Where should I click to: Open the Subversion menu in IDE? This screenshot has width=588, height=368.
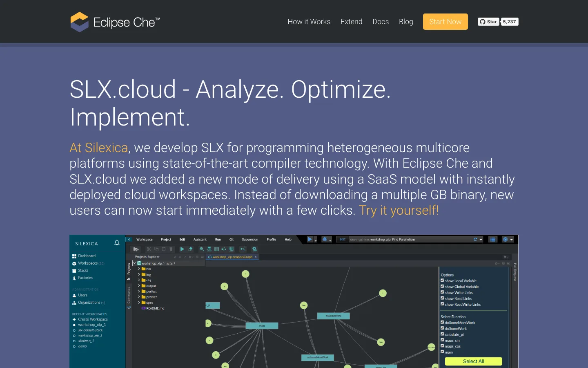(x=250, y=240)
